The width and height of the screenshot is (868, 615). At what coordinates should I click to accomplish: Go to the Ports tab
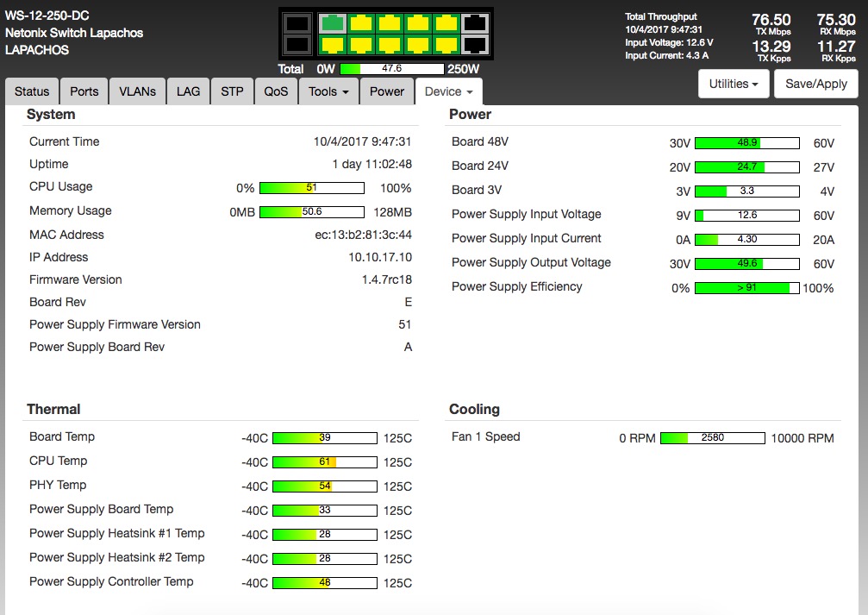click(84, 91)
